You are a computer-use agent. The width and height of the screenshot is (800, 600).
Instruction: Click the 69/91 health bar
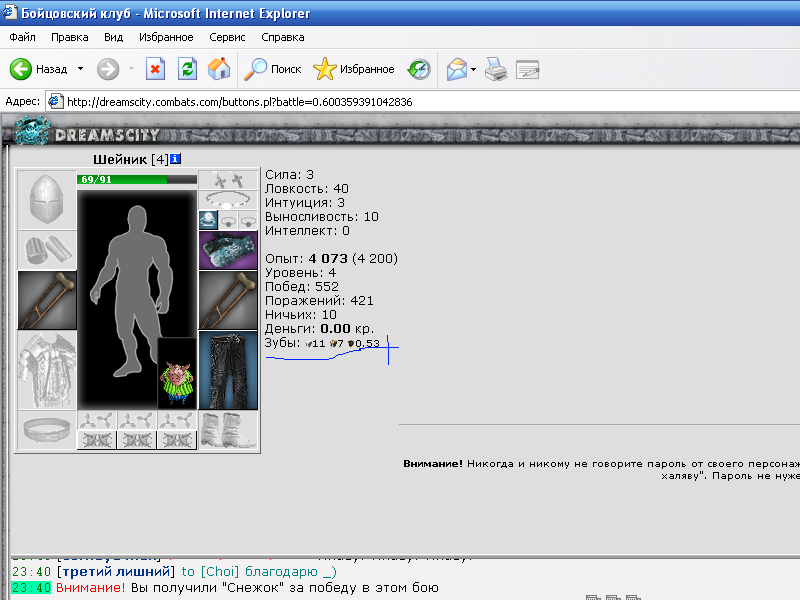coord(137,180)
